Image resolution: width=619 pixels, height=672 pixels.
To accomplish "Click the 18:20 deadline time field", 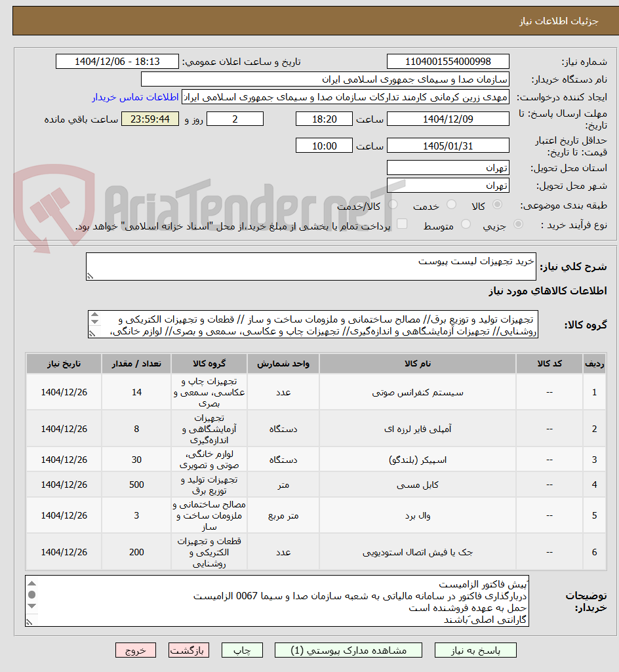I will 324,119.
